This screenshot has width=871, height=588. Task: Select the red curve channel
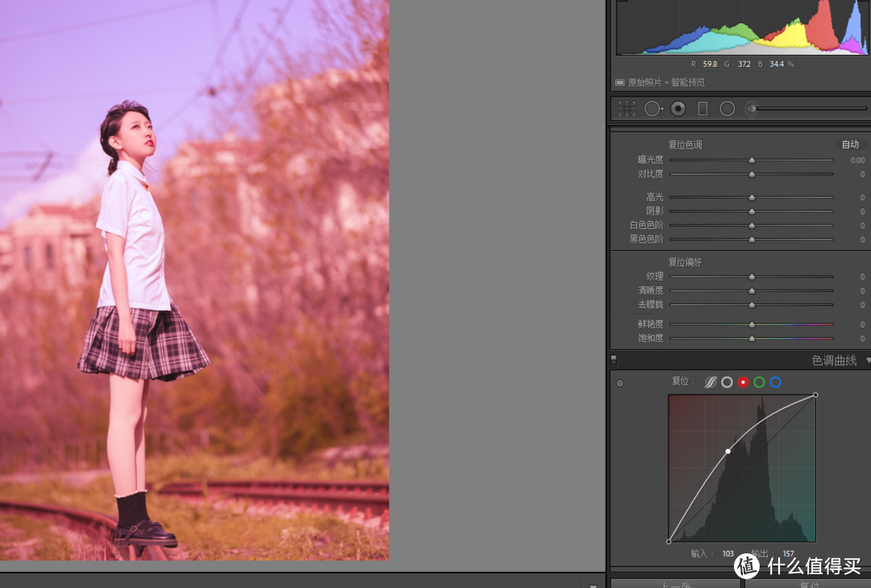point(744,382)
